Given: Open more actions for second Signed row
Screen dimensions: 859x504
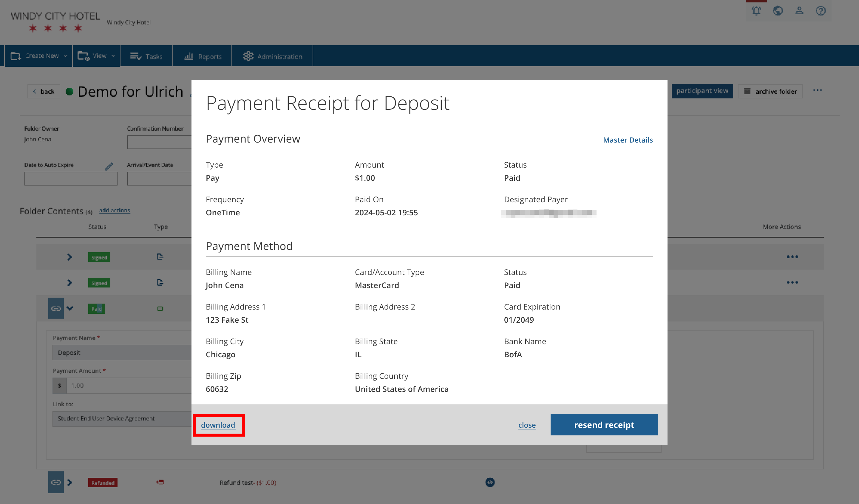Looking at the screenshot, I should coord(792,282).
